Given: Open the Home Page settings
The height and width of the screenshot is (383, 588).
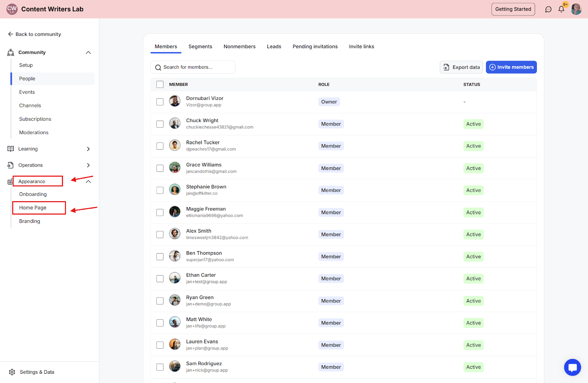Looking at the screenshot, I should tap(33, 208).
